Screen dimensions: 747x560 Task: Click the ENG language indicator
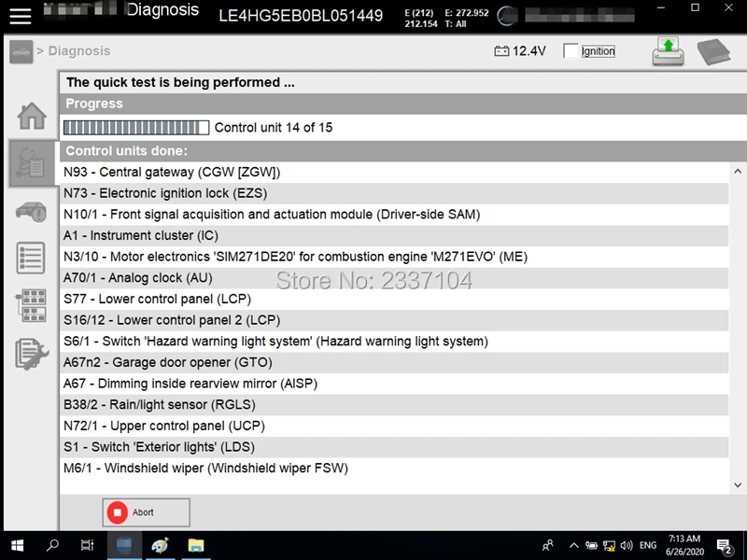tap(648, 545)
